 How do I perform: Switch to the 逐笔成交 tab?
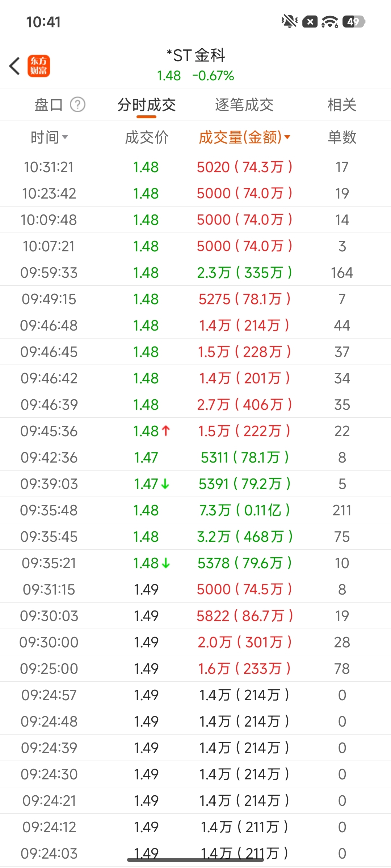point(244,105)
